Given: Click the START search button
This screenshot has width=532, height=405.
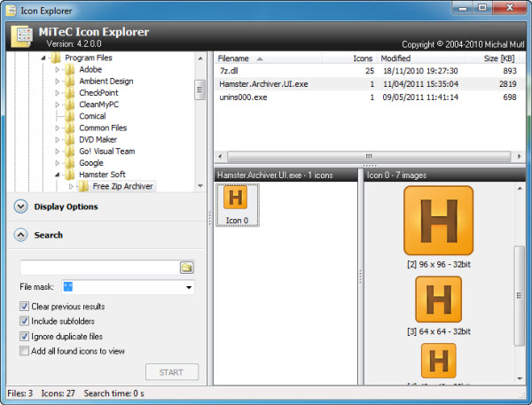Looking at the screenshot, I should [x=172, y=372].
